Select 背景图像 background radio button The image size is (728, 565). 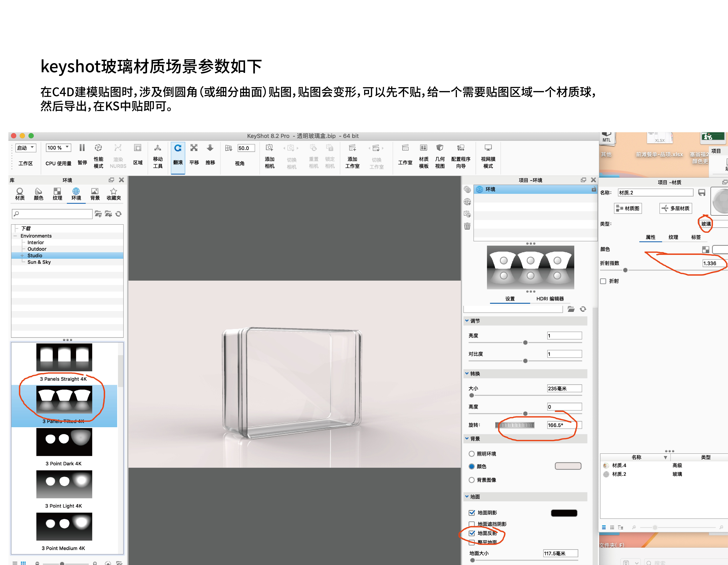(x=472, y=480)
